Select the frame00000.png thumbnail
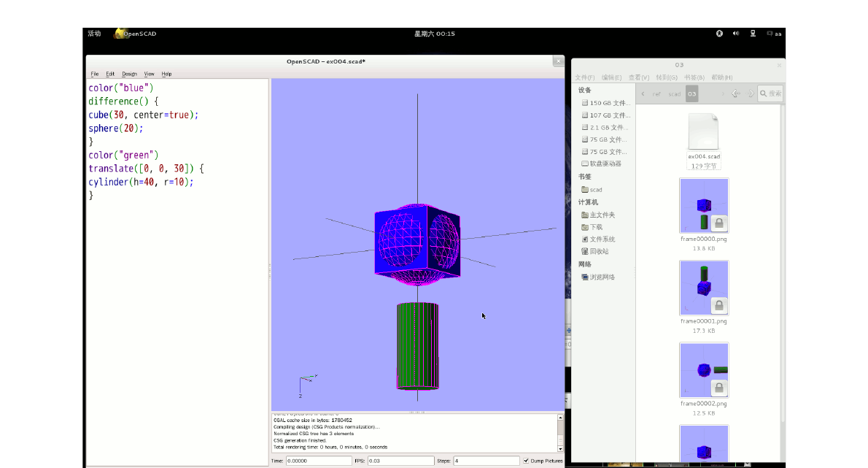Image resolution: width=868 pixels, height=468 pixels. (704, 205)
